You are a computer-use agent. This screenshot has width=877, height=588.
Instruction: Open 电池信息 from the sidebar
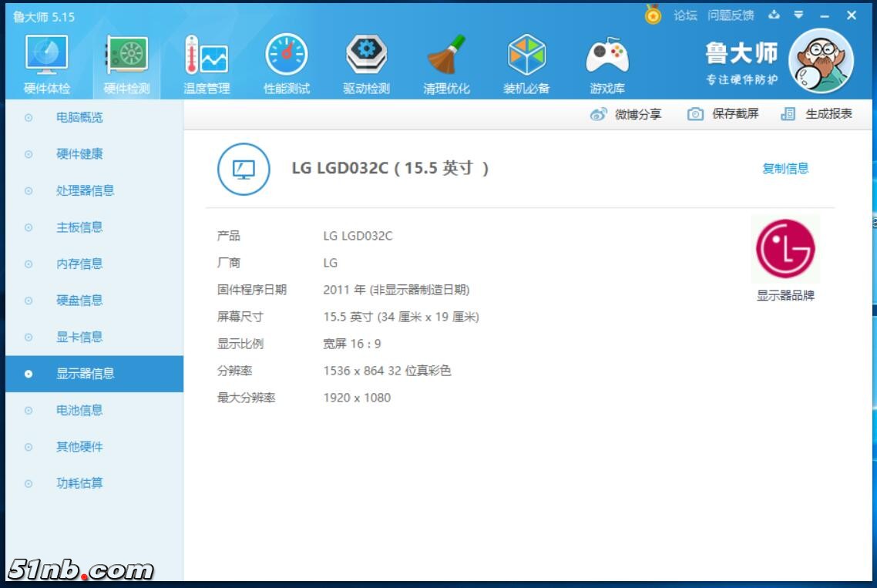pos(79,411)
